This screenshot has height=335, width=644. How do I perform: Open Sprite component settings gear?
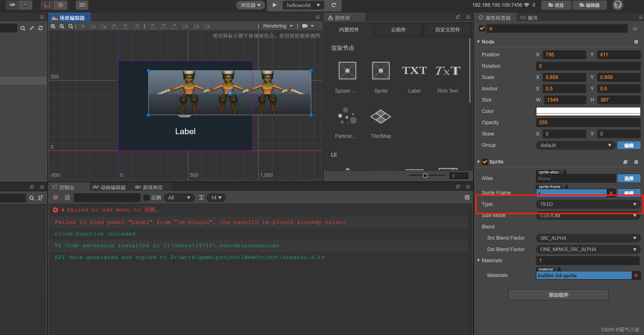click(x=636, y=162)
